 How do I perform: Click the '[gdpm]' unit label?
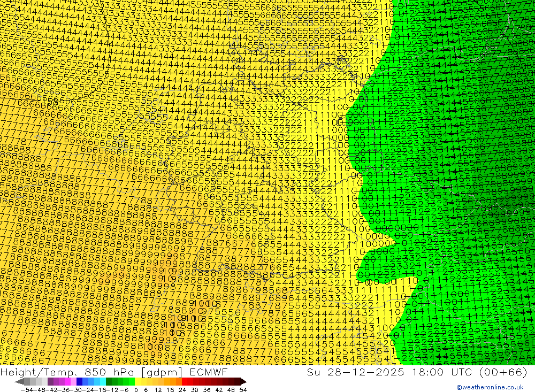coord(162,372)
